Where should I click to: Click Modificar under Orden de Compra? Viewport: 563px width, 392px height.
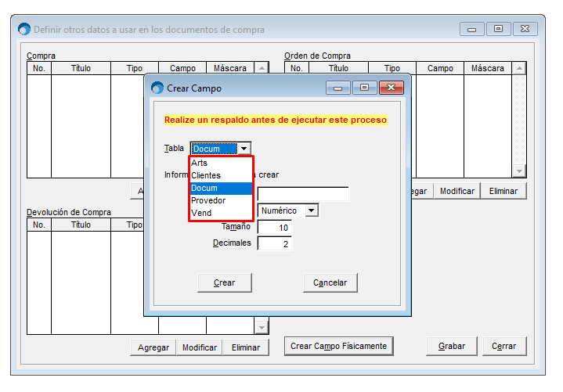click(x=457, y=191)
